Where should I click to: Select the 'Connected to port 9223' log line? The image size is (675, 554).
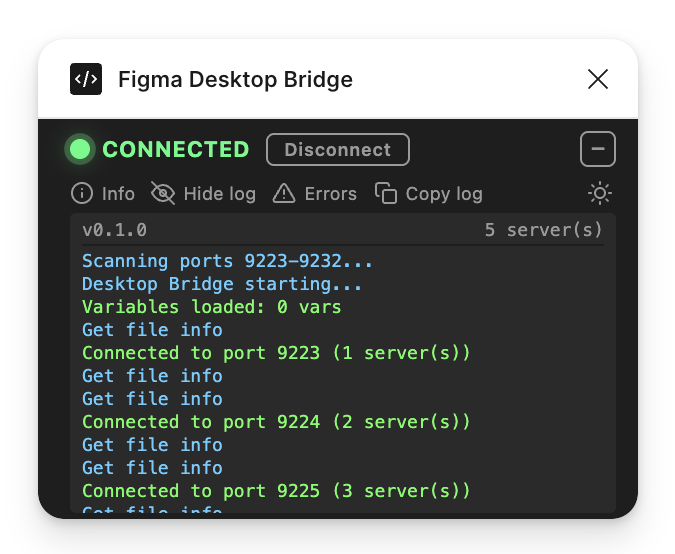coord(276,353)
